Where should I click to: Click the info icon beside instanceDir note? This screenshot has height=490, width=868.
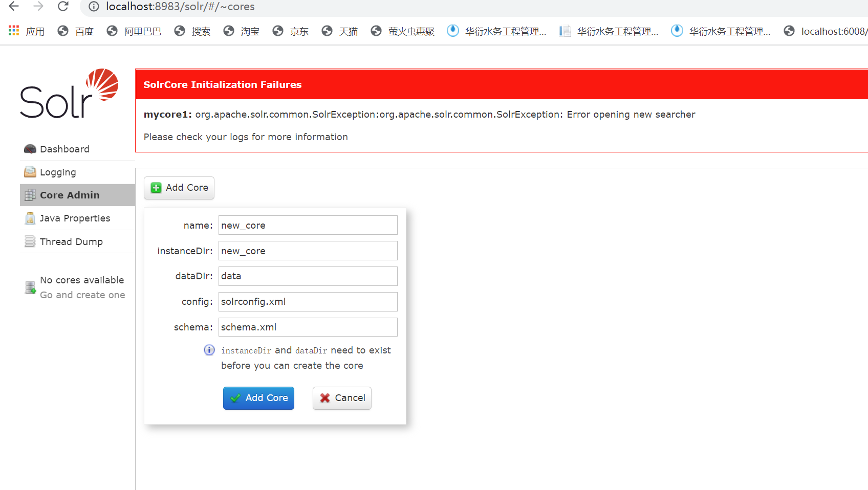tap(209, 350)
